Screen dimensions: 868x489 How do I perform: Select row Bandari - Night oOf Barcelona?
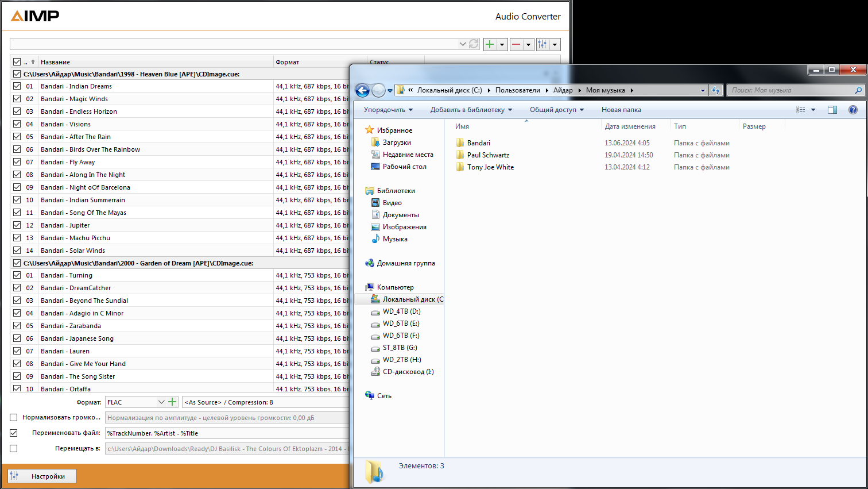click(180, 187)
